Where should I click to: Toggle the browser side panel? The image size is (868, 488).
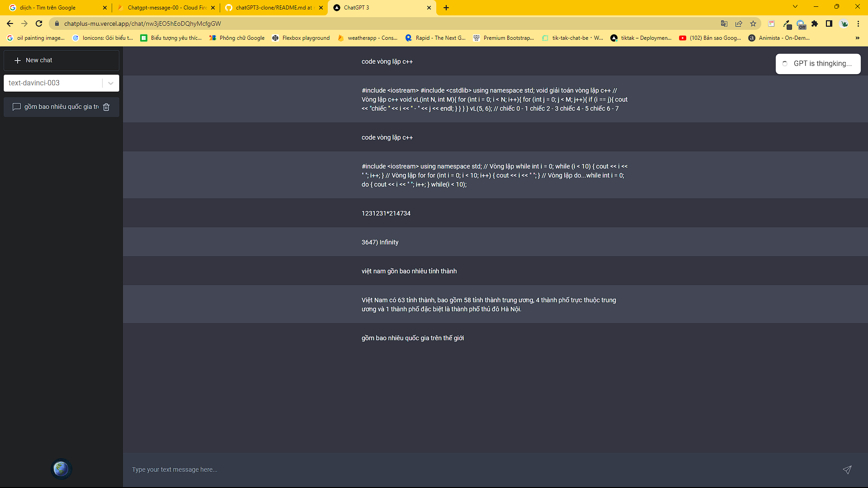click(829, 23)
